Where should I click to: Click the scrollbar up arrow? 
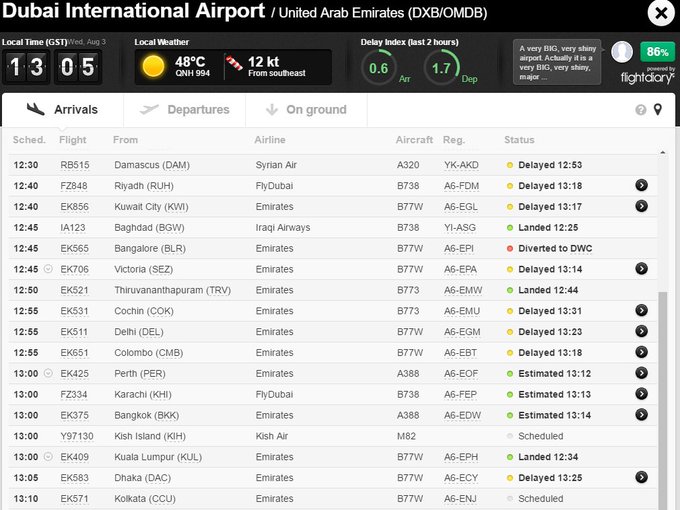pos(663,153)
